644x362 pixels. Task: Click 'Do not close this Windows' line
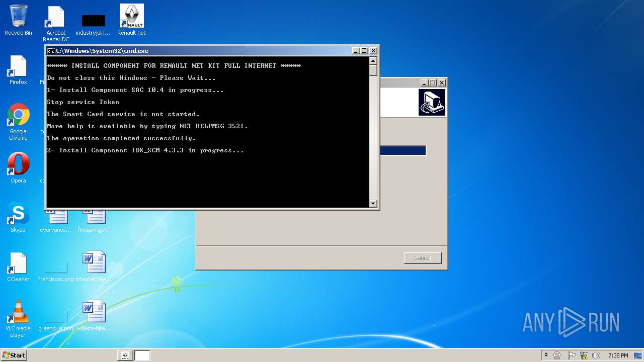pyautogui.click(x=131, y=78)
